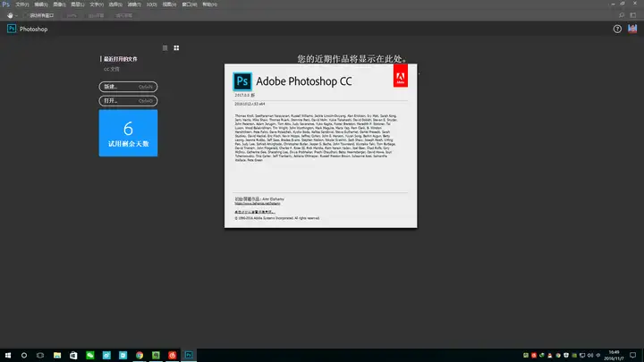Click the Photoshop logo in the start header
The height and width of the screenshot is (362, 644).
(12, 29)
